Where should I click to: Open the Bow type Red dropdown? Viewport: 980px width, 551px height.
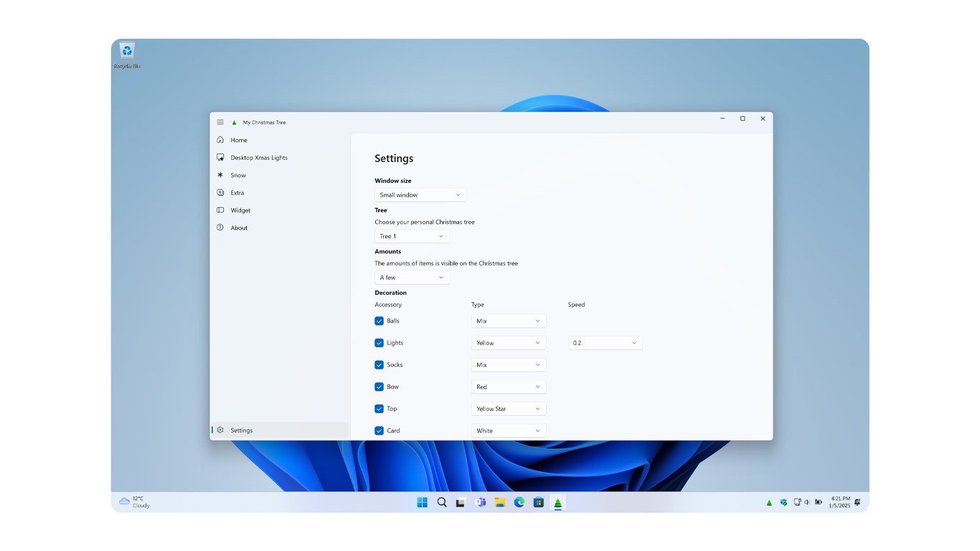[x=509, y=387]
